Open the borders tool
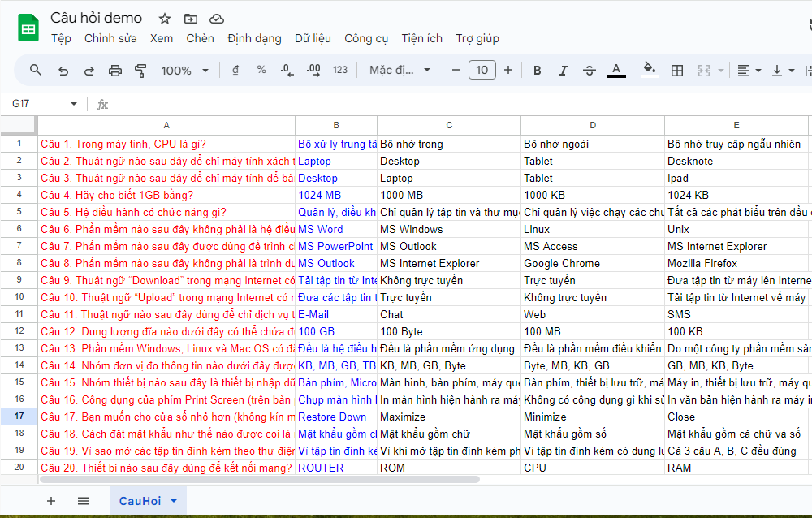812x518 pixels. pyautogui.click(x=677, y=71)
